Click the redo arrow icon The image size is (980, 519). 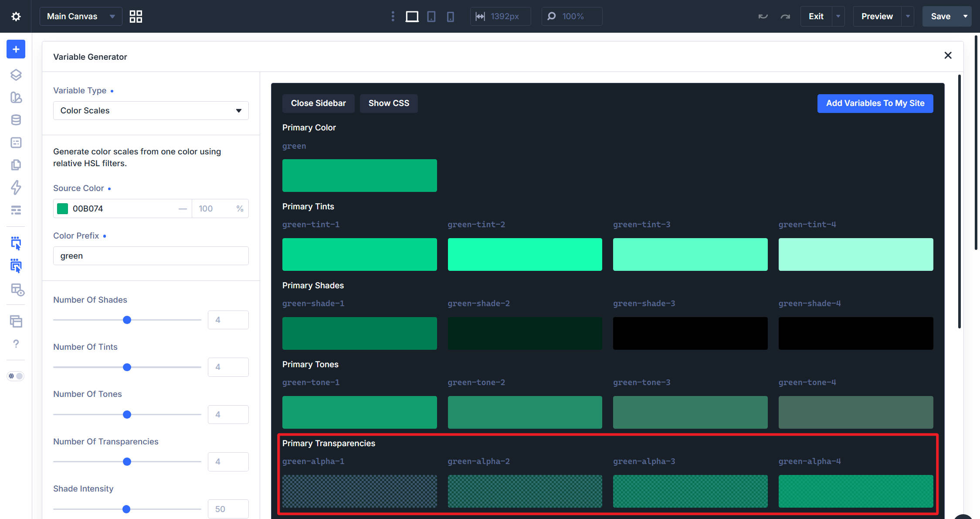785,17
